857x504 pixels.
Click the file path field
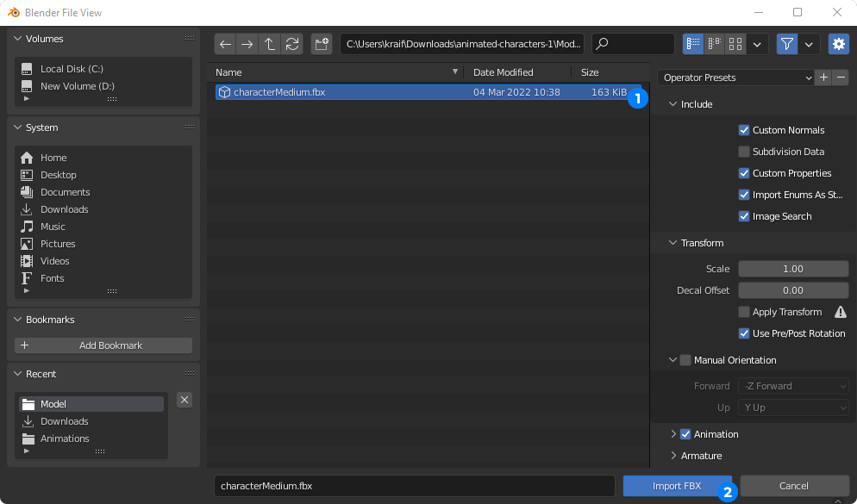tap(462, 44)
